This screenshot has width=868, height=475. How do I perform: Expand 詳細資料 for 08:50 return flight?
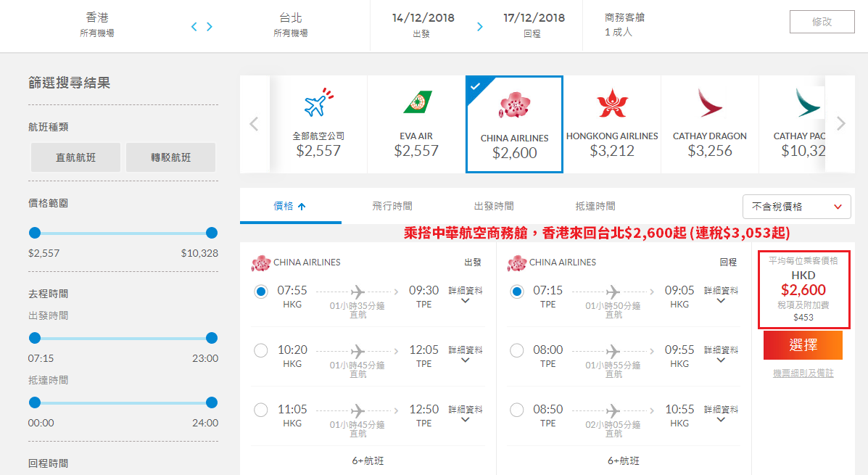(x=721, y=413)
